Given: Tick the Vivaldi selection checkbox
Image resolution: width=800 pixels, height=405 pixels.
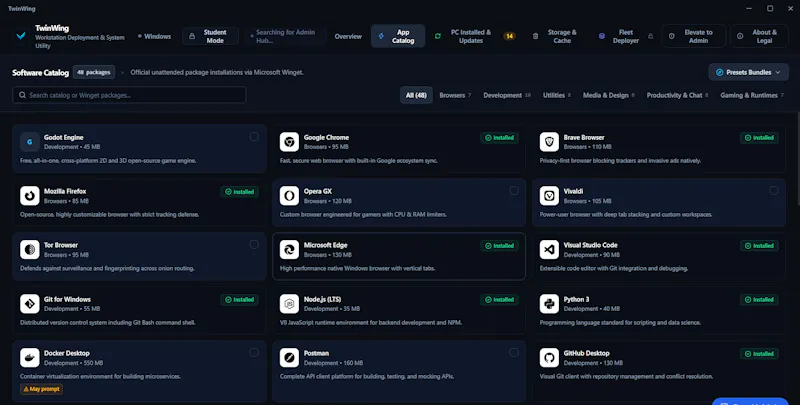Looking at the screenshot, I should point(774,191).
